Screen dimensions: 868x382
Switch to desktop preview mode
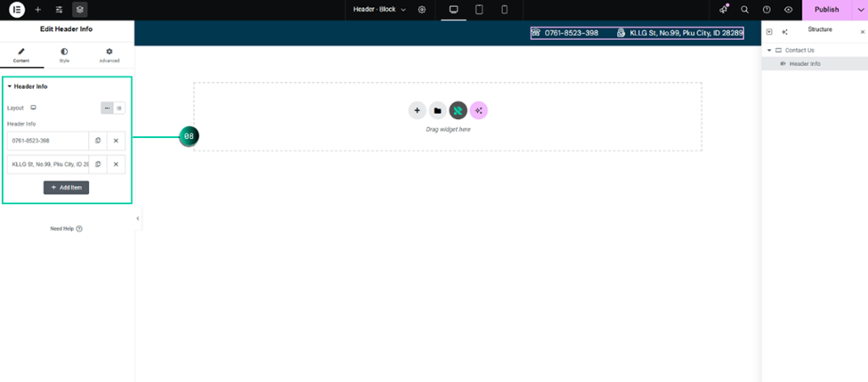[x=453, y=10]
